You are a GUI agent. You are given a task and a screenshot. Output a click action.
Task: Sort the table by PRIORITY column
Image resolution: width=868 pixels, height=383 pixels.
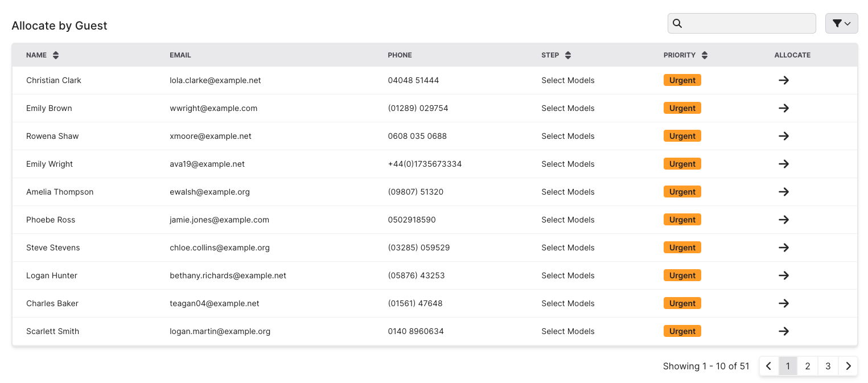(704, 55)
